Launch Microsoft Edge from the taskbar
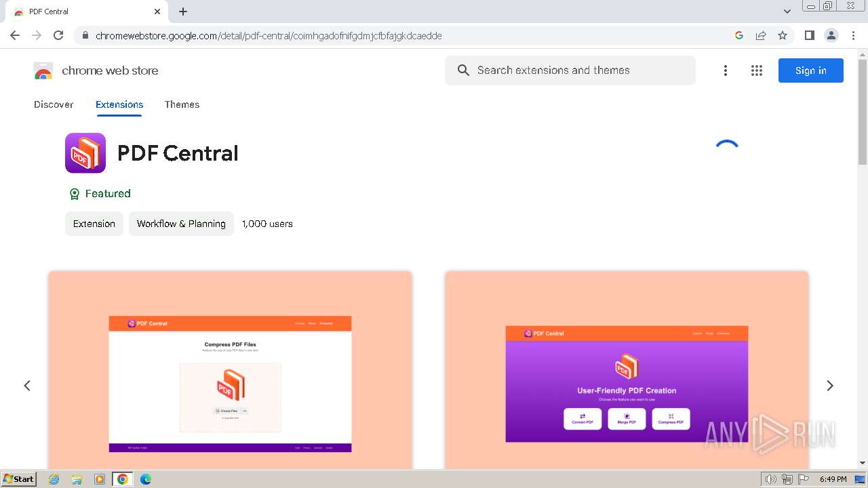This screenshot has height=488, width=868. pos(146,479)
